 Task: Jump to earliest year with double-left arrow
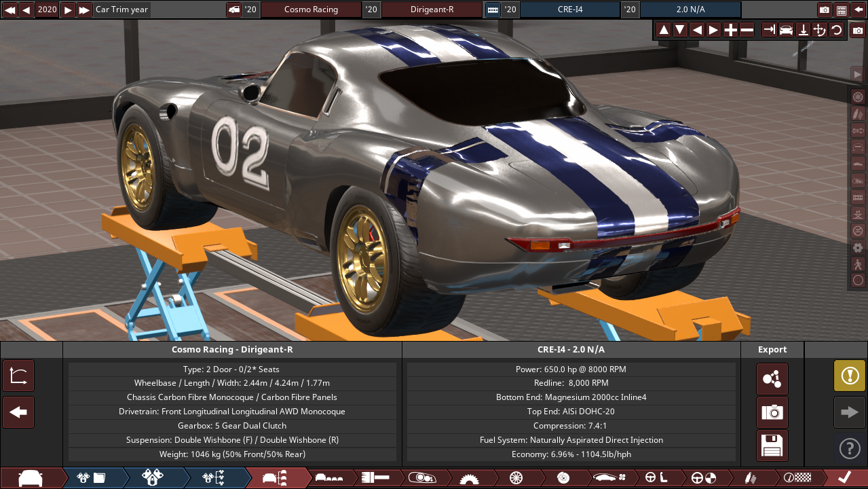(10, 10)
